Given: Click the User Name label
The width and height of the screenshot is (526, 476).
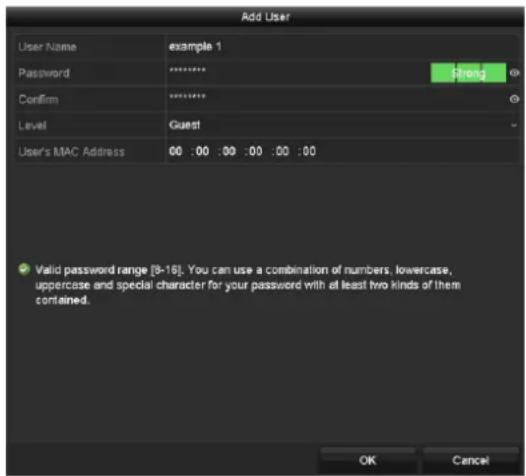Looking at the screenshot, I should [47, 47].
